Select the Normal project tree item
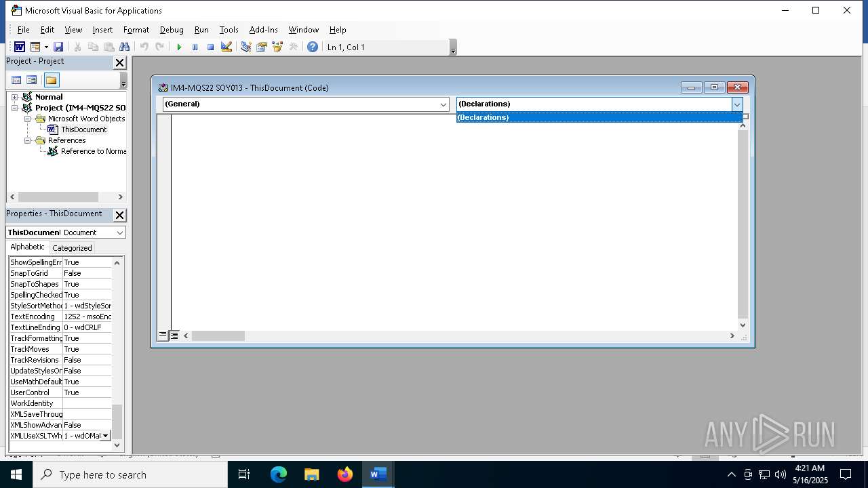Screen dimensions: 868x488 tap(49, 97)
